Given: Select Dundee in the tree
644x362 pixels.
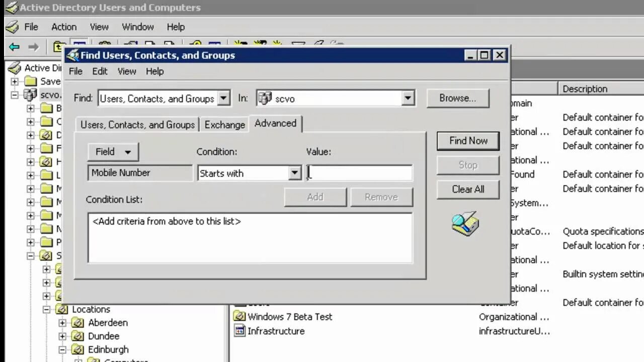Looking at the screenshot, I should 104,336.
